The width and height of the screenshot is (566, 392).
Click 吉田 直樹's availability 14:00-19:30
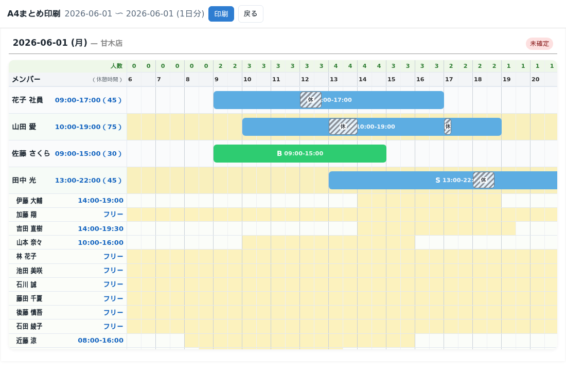101,228
